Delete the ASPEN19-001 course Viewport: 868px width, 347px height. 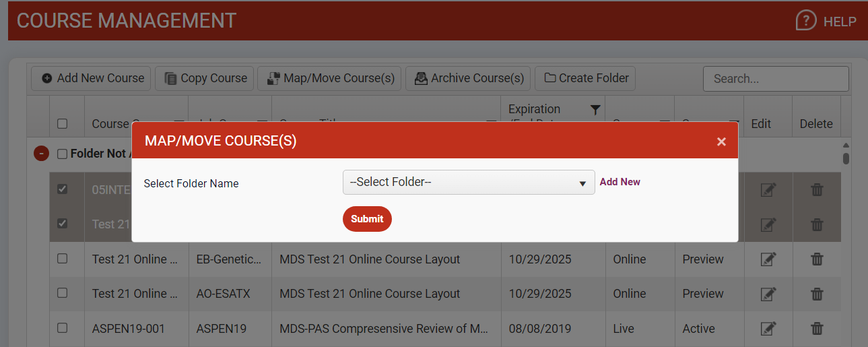[x=817, y=329]
